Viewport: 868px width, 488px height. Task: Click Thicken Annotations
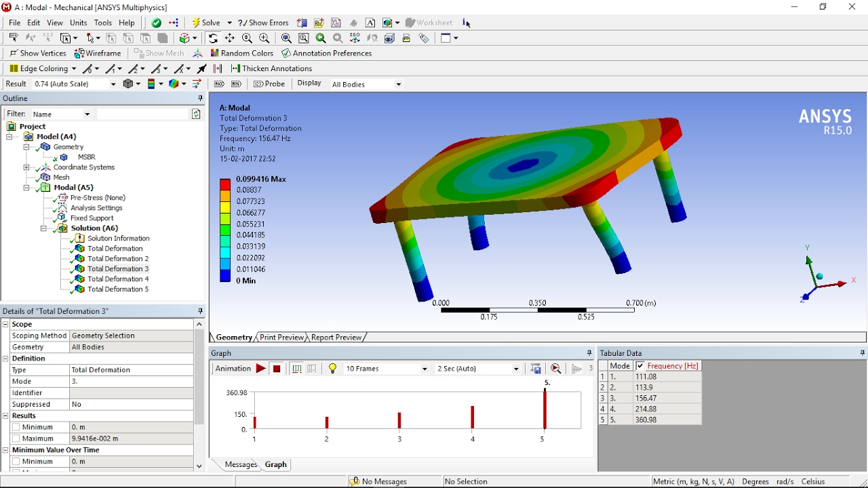pos(272,68)
